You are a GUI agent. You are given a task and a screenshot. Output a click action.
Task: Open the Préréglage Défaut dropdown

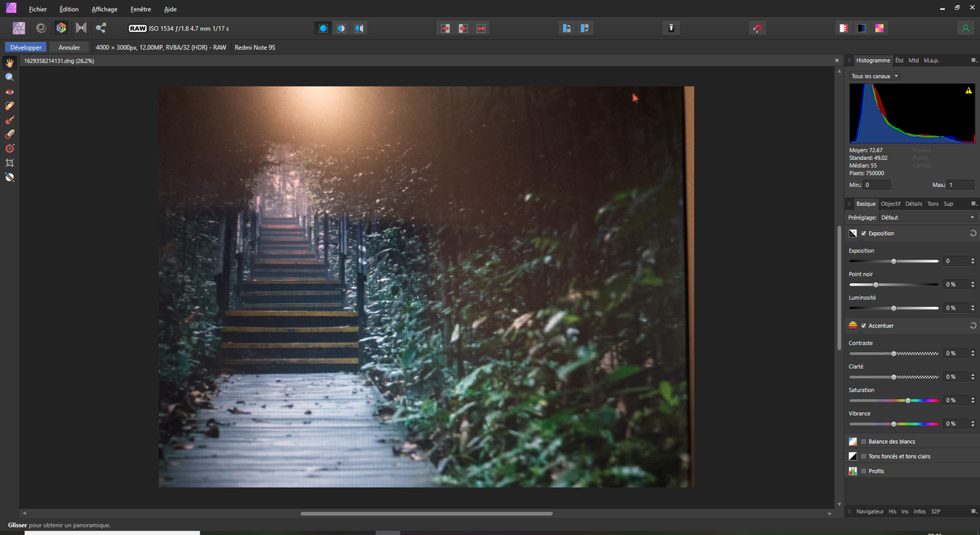[x=928, y=217]
